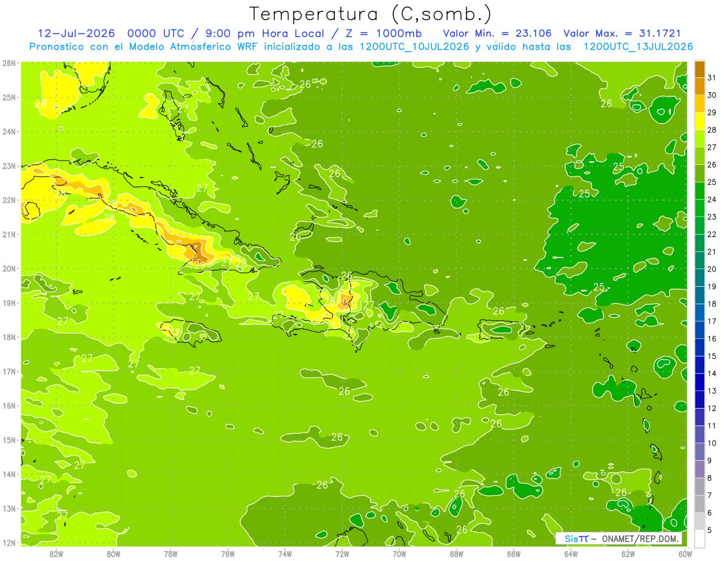The height and width of the screenshot is (562, 728).
Task: Click the green legend swatch between 24 and 25
Action: [x=699, y=191]
